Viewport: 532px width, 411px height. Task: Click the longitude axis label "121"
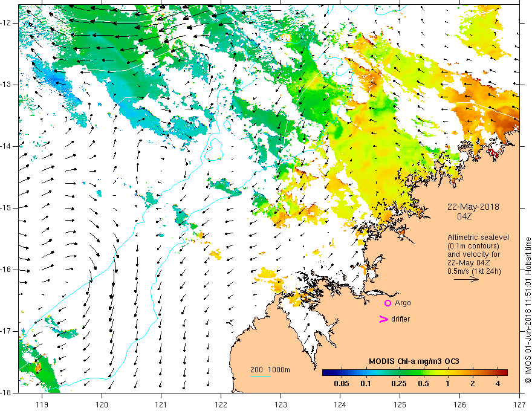pos(161,404)
